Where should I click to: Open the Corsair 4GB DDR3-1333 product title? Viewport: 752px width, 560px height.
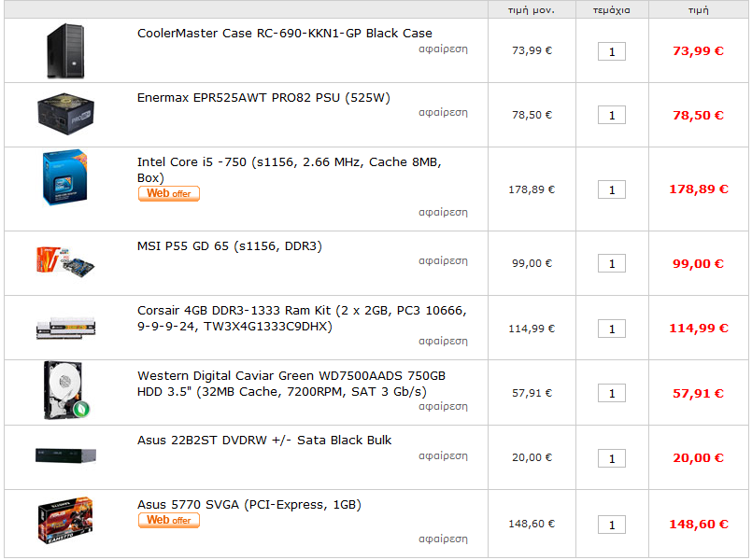[x=302, y=318]
